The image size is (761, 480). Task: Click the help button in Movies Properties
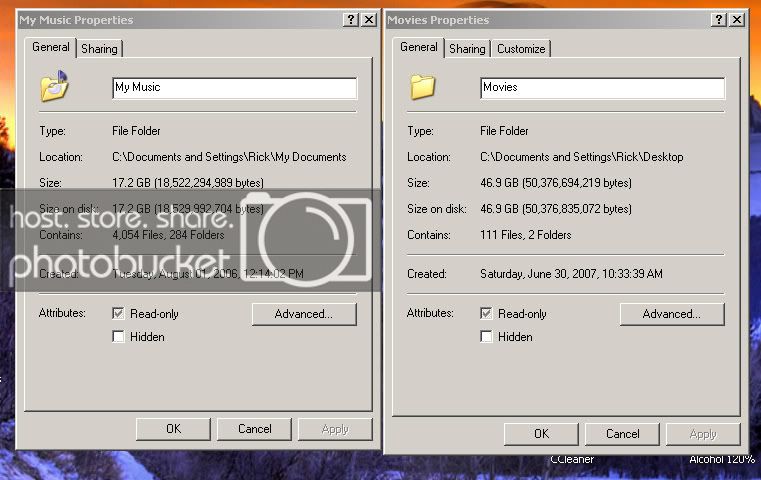(x=719, y=20)
